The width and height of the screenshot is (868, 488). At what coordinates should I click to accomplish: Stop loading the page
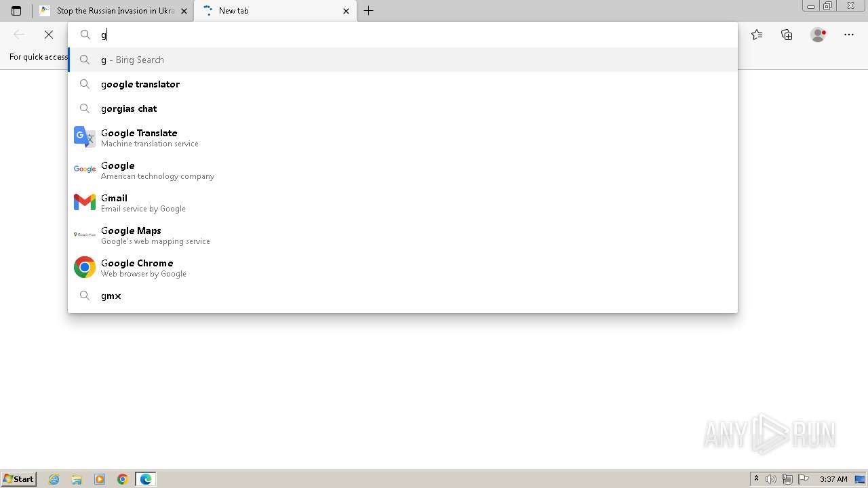point(49,35)
